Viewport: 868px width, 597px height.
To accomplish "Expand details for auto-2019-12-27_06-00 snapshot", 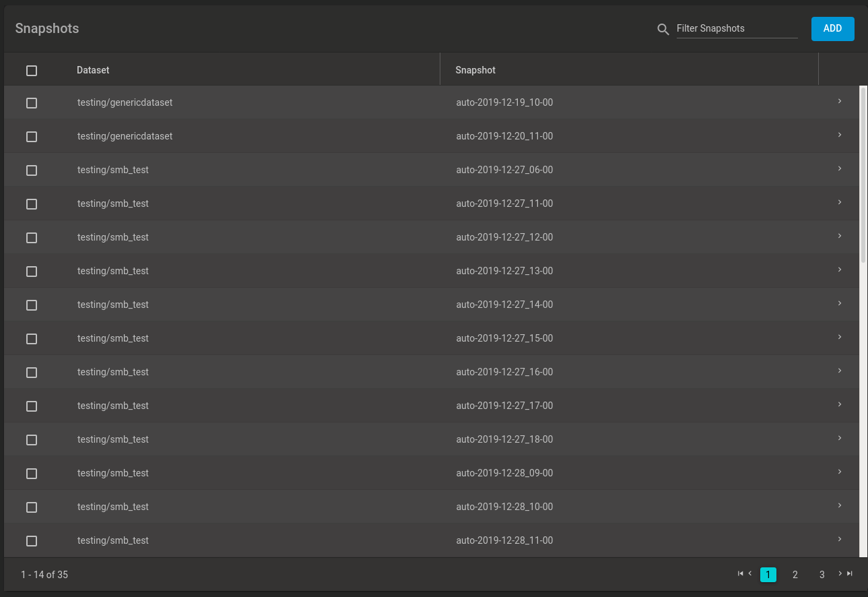I will pos(840,168).
